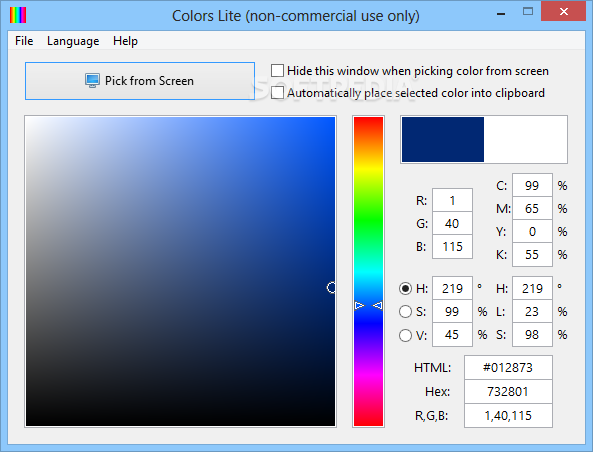The width and height of the screenshot is (593, 452).
Task: Click the Colors Lite title bar text
Action: coord(296,16)
